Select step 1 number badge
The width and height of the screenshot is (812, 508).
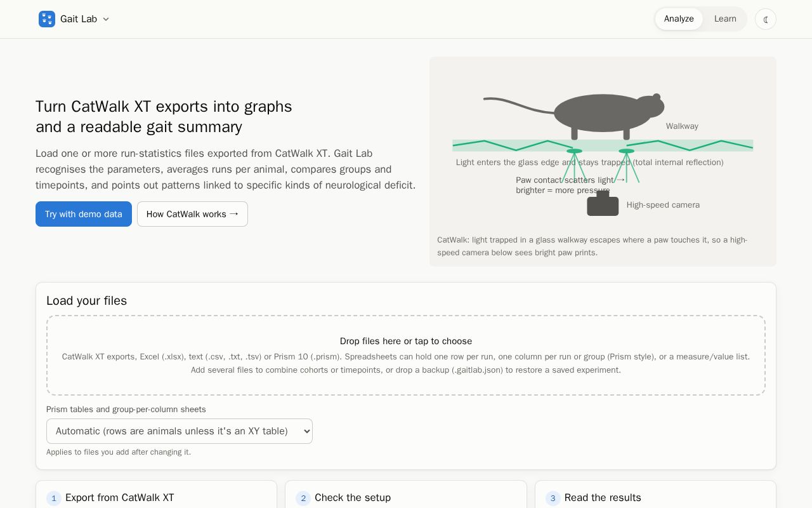54,498
